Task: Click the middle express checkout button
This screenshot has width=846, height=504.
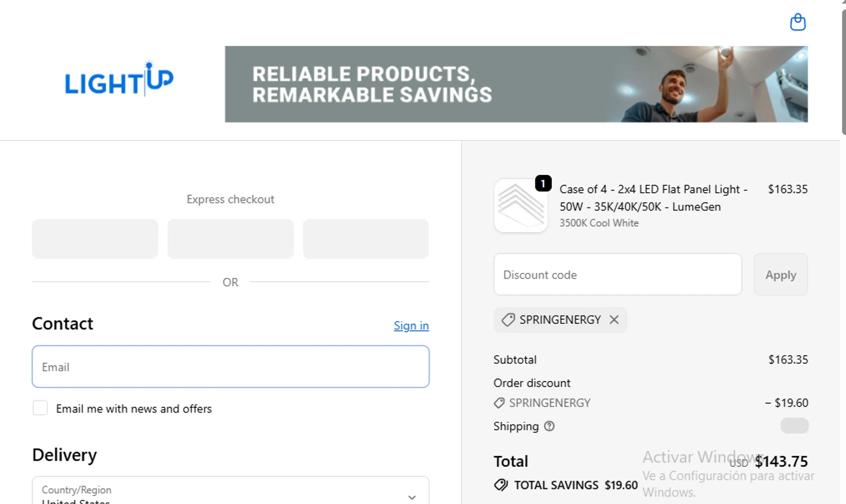Action: click(x=231, y=239)
